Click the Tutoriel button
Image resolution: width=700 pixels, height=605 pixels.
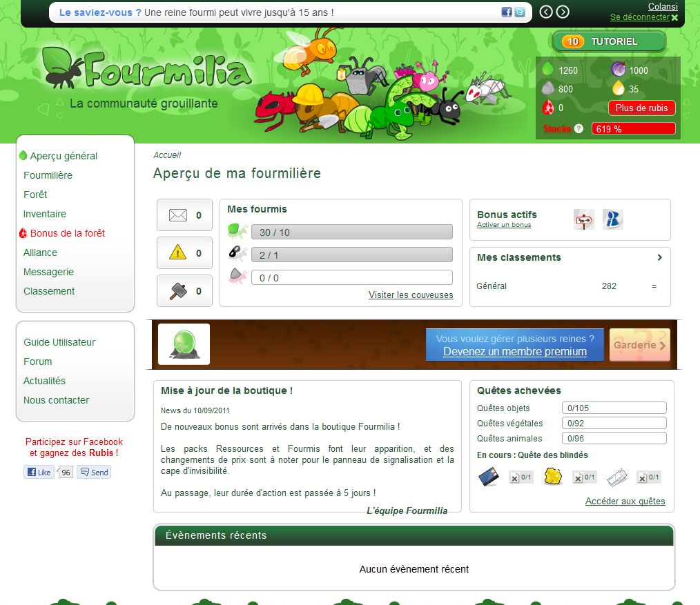pyautogui.click(x=609, y=41)
